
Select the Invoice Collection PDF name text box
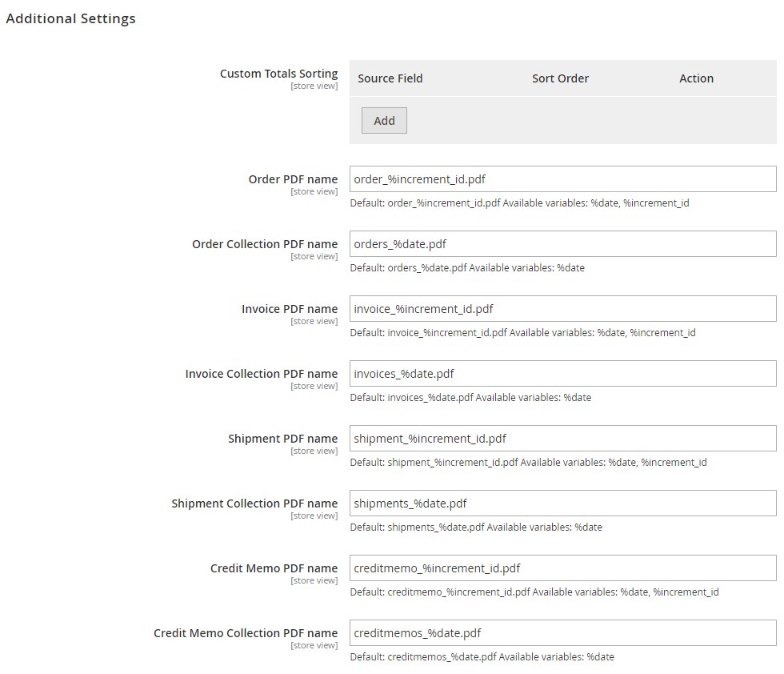point(562,374)
